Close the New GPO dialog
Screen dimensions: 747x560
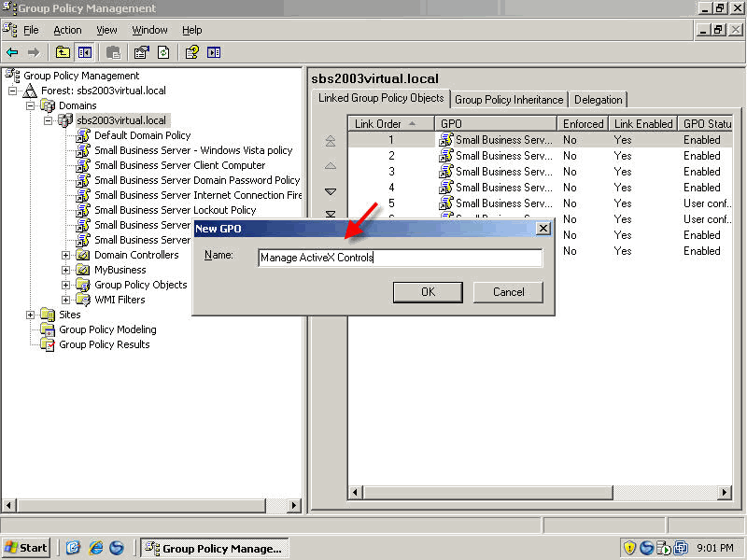tap(543, 229)
